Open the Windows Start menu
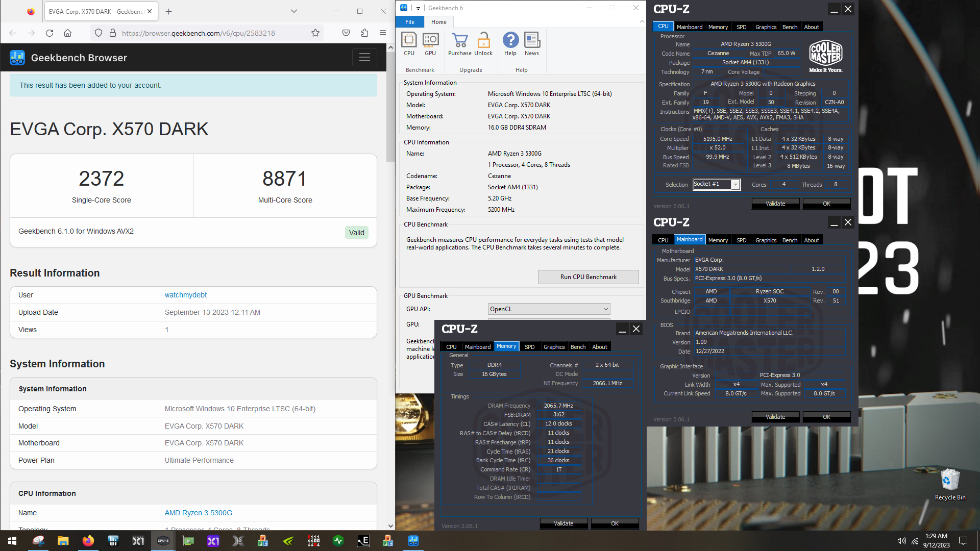Screen dimensions: 980x551 point(12,541)
